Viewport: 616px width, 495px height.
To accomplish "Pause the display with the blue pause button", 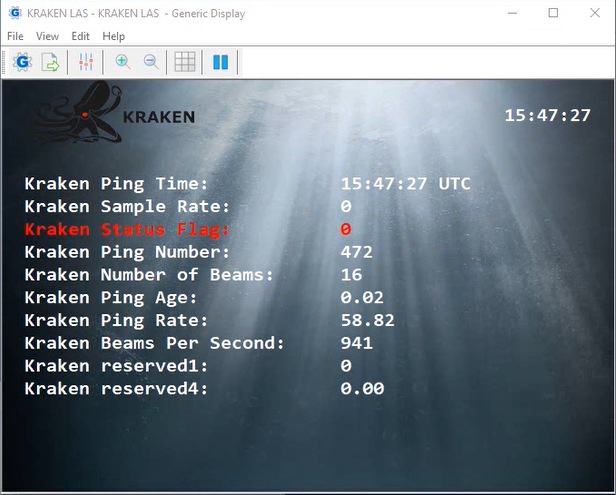I will (220, 62).
